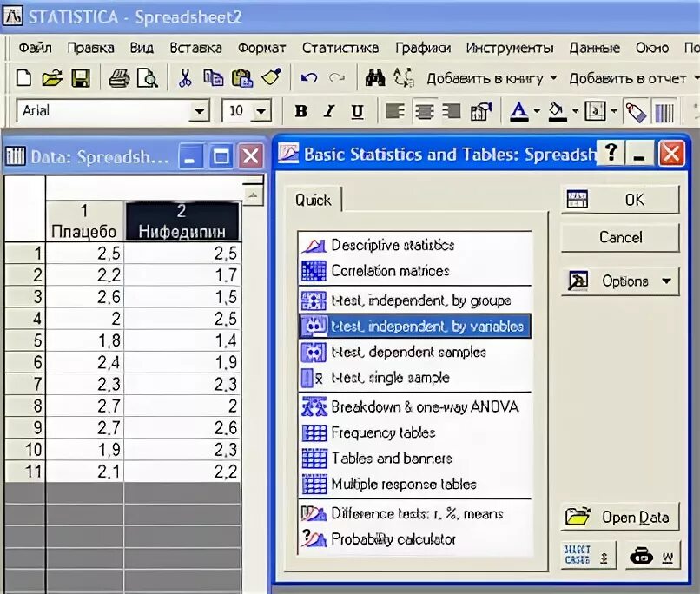Viewport: 700px width, 594px height.
Task: Toggle italic formatting
Action: pos(329,111)
